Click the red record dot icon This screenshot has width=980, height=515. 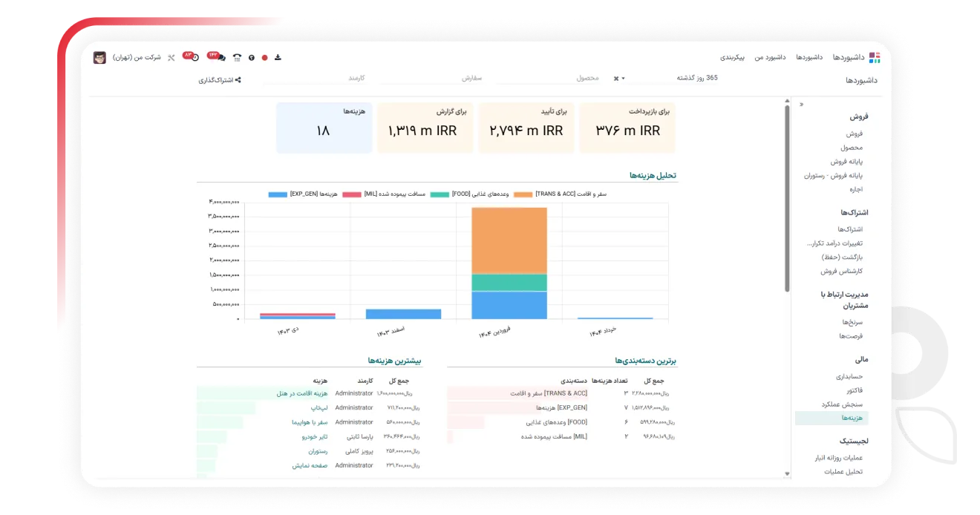(x=264, y=57)
